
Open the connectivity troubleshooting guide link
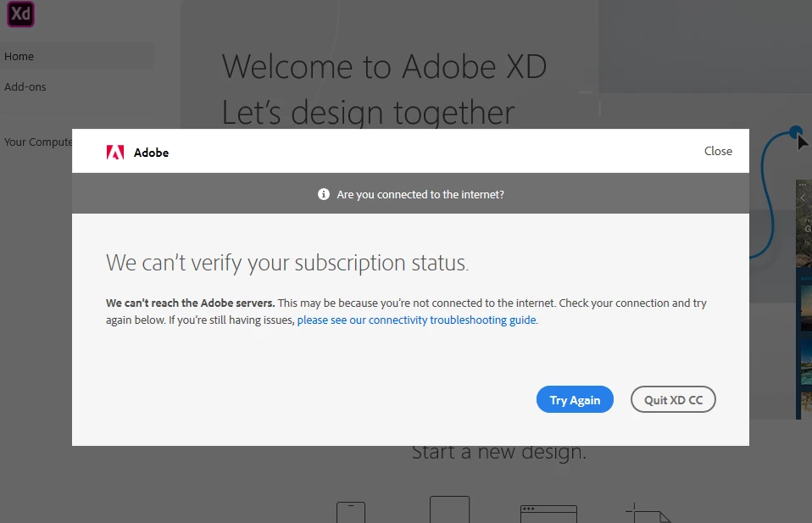(417, 320)
